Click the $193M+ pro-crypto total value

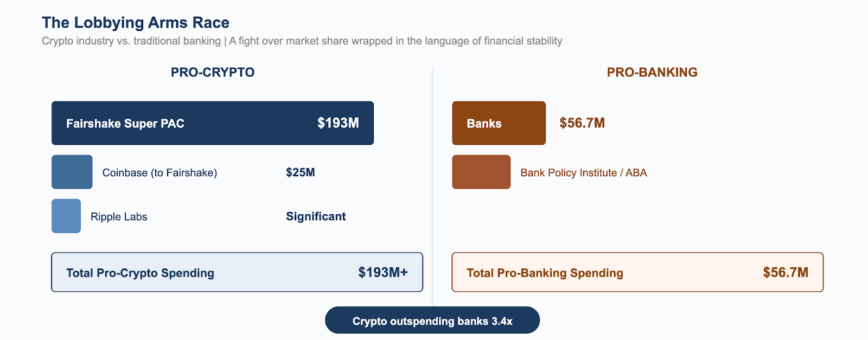(382, 272)
